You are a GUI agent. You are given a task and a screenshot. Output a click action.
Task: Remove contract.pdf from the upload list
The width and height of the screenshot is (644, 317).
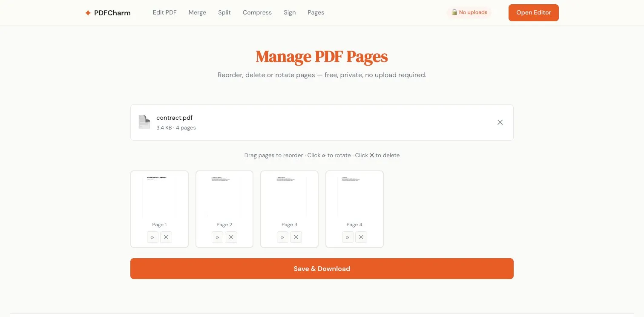[500, 122]
